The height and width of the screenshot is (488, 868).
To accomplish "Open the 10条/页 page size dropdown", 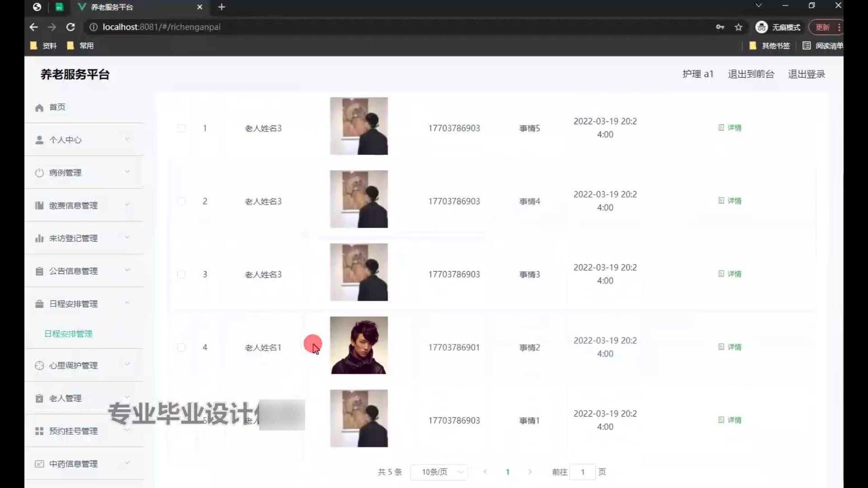I will click(x=439, y=472).
